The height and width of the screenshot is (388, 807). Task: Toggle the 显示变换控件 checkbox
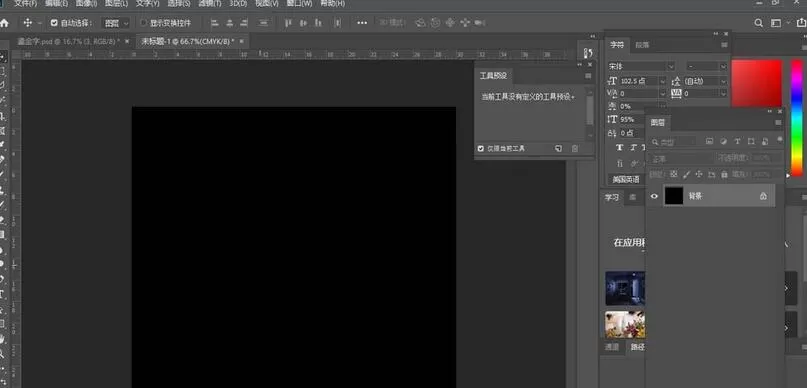tap(144, 23)
